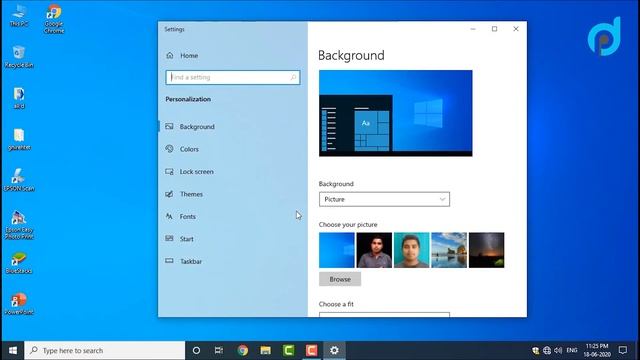Select the document icon below Recycle Bin
The image size is (640, 360).
tap(19, 98)
